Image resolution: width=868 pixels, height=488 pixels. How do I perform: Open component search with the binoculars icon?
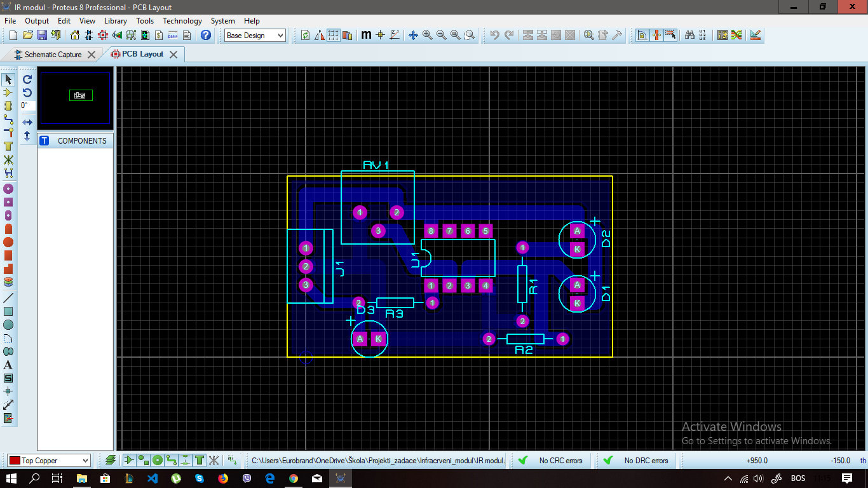tap(689, 35)
